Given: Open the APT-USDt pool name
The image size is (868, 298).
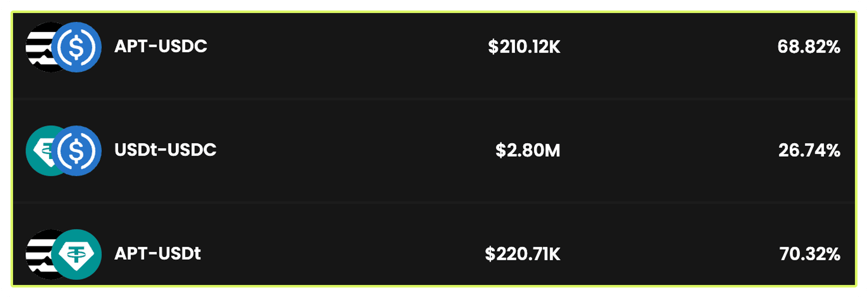Looking at the screenshot, I should 158,253.
